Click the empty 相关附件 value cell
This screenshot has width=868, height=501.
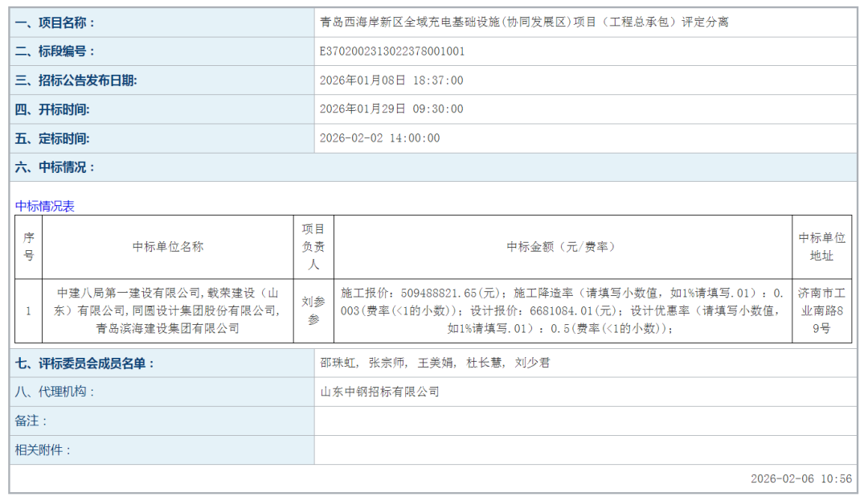[585, 450]
